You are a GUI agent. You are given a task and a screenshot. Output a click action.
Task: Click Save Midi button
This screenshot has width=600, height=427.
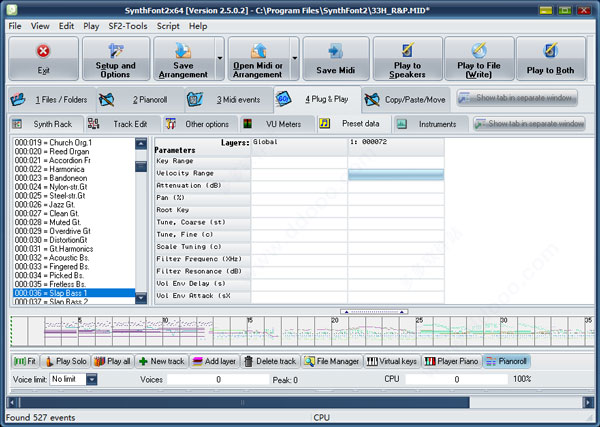[x=336, y=59]
